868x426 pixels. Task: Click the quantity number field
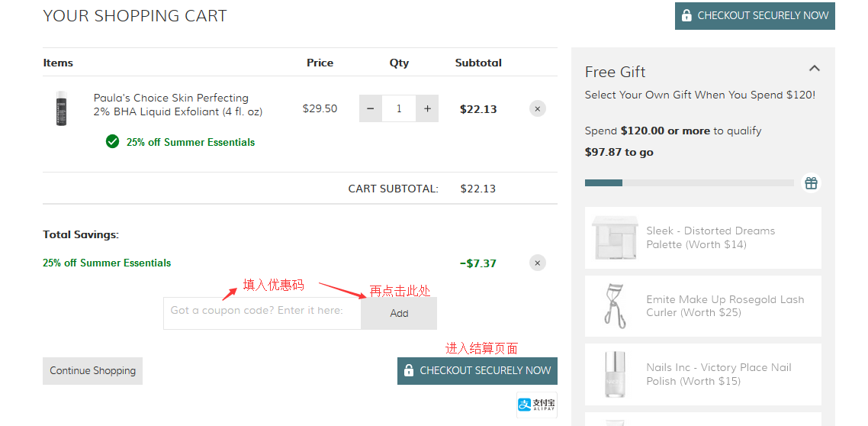[x=398, y=109]
